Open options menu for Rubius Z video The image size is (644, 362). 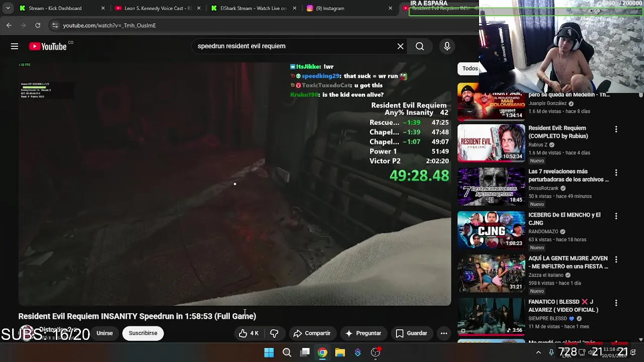click(x=616, y=129)
